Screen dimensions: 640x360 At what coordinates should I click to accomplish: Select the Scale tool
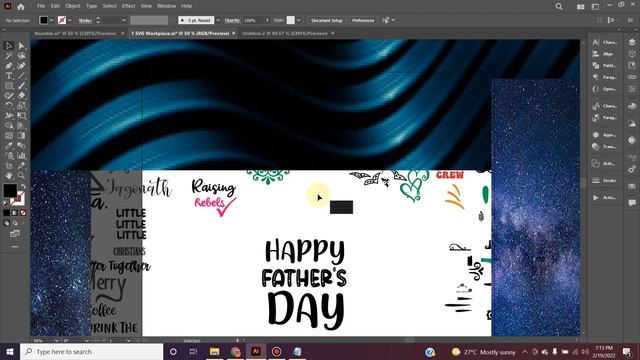pyautogui.click(x=21, y=106)
